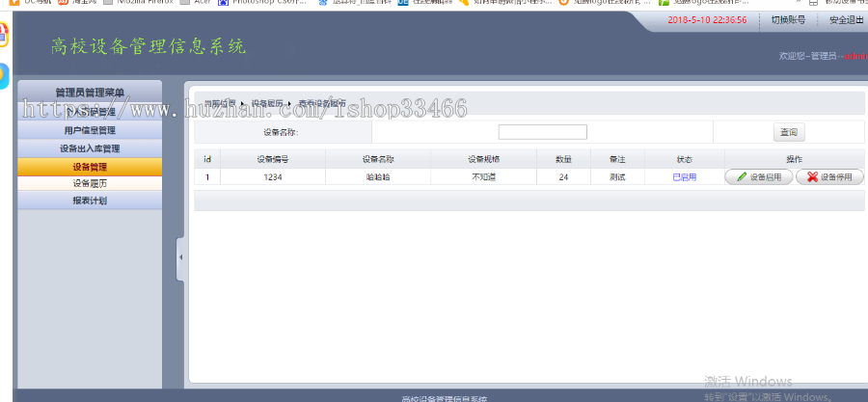Click 安全退出 to log out

[847, 20]
